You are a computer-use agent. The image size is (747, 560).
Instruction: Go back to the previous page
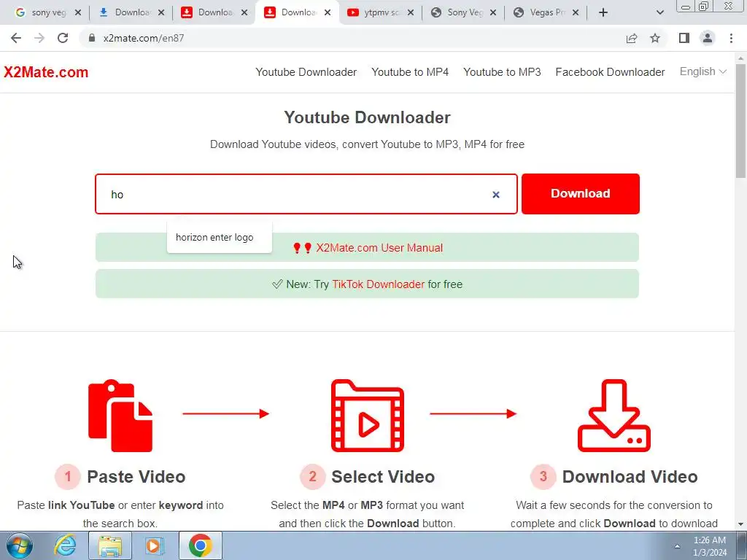point(16,38)
